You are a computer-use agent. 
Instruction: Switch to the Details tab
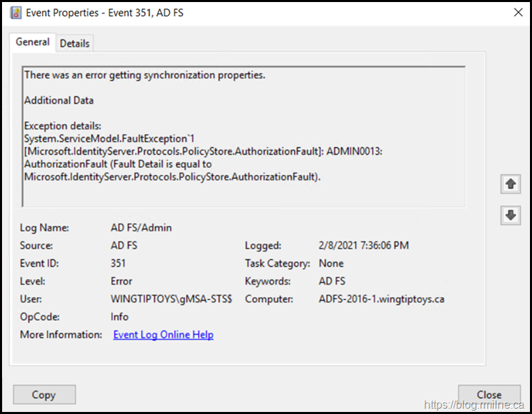tap(75, 43)
